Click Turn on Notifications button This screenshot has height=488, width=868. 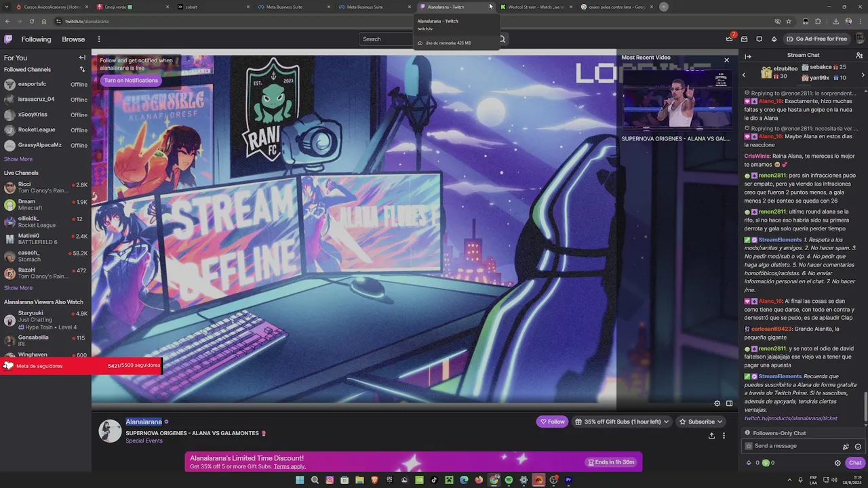(131, 80)
